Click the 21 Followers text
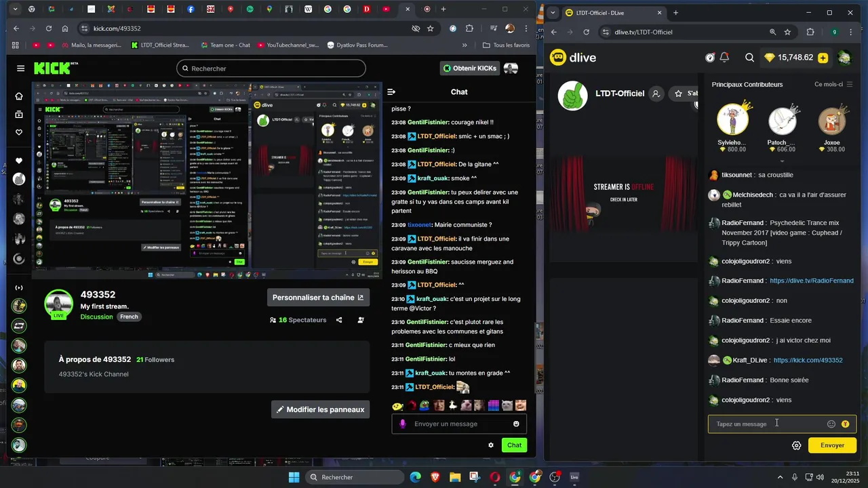This screenshot has width=868, height=488. 155,360
